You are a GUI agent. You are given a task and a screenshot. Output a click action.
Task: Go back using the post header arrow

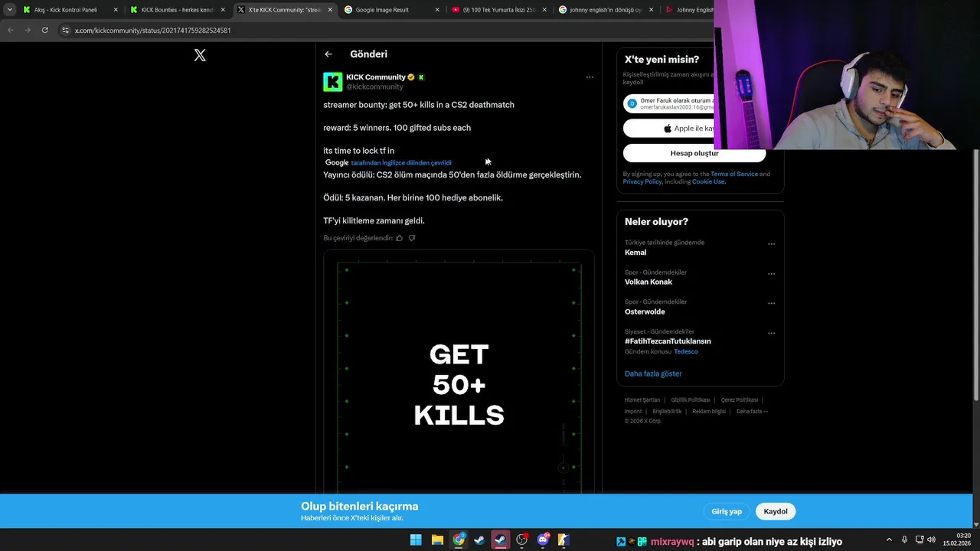tap(328, 54)
